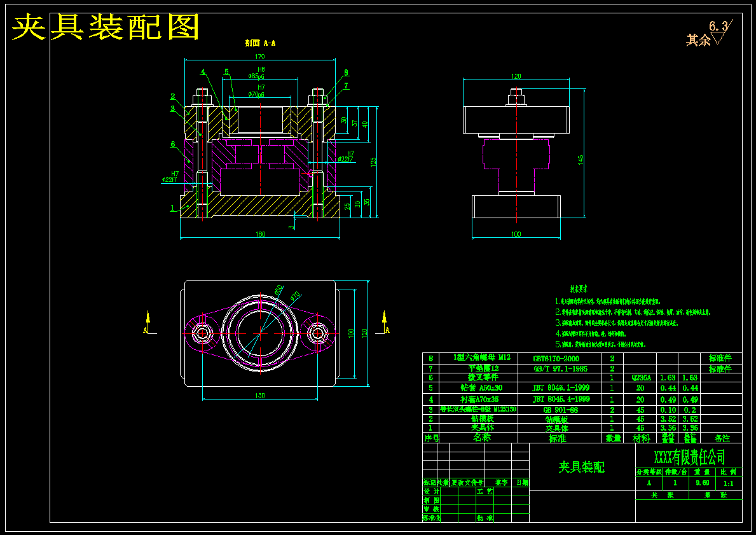
Task: Click the total weight value 9.69
Action: [702, 483]
